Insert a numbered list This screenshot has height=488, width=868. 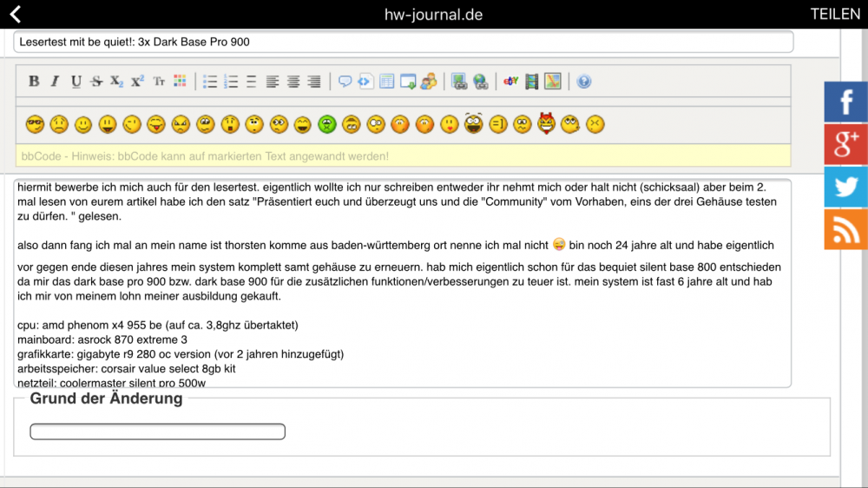231,82
